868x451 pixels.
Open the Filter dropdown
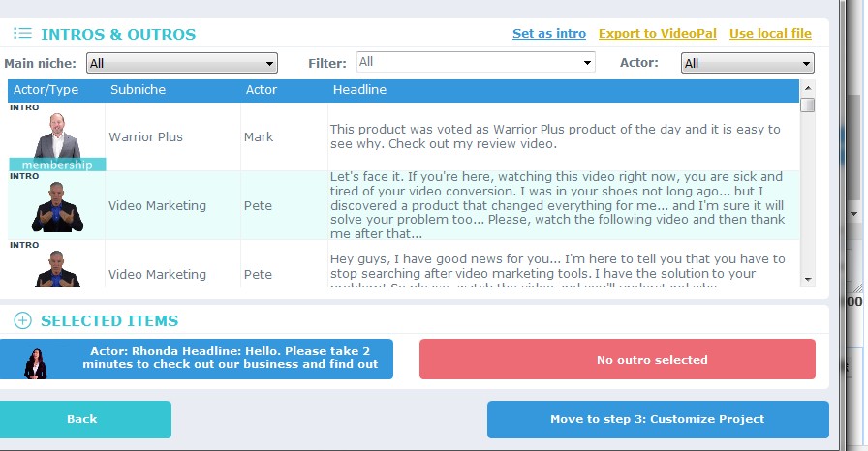tap(476, 63)
